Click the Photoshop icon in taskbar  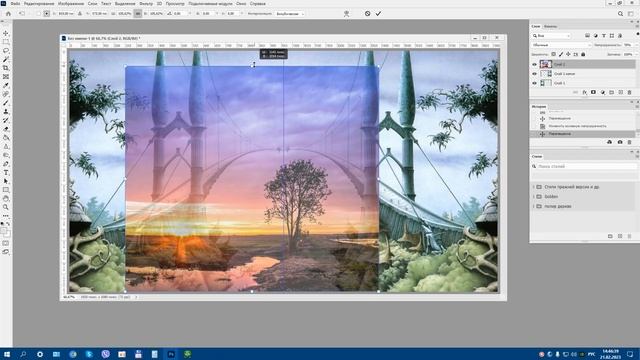click(x=171, y=354)
